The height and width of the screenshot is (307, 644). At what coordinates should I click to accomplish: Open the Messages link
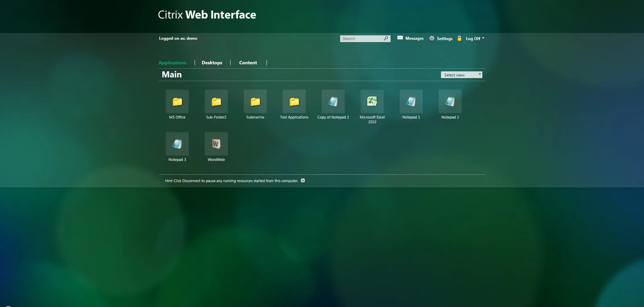pyautogui.click(x=414, y=39)
